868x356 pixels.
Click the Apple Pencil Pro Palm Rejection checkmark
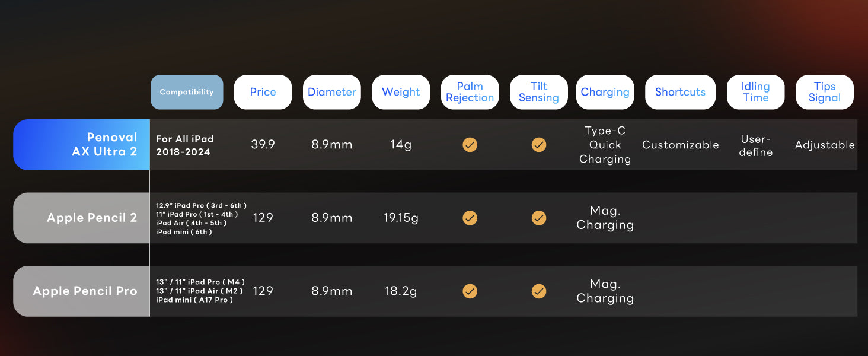click(x=470, y=291)
